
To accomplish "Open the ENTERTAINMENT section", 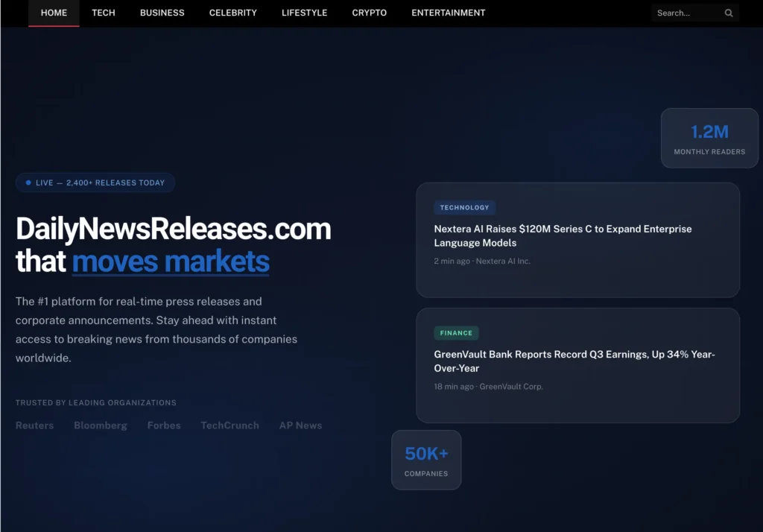I will tap(448, 13).
